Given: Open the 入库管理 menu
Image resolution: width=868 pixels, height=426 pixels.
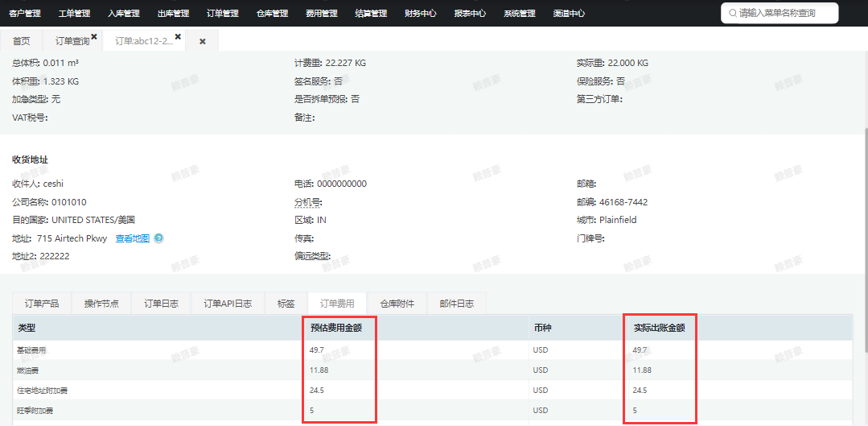Looking at the screenshot, I should click(124, 14).
